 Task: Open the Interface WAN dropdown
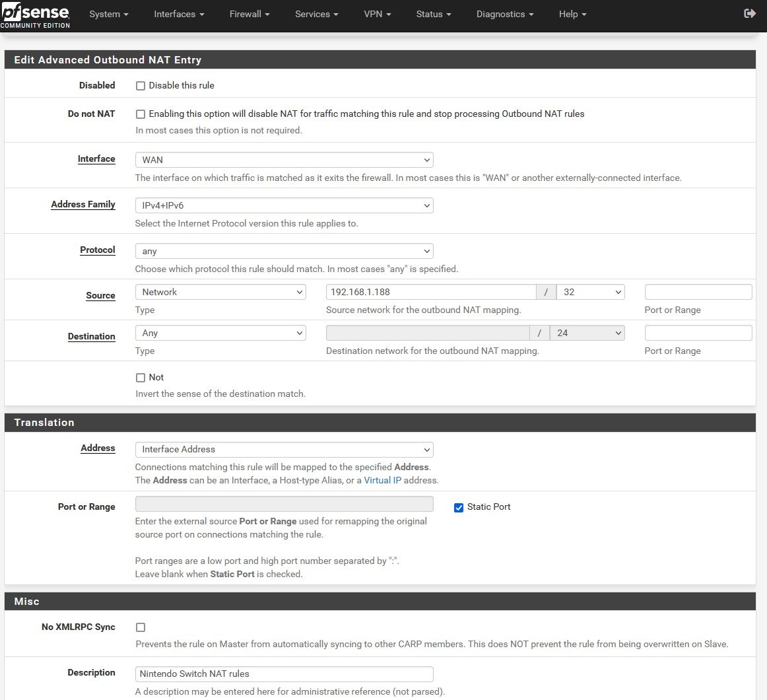coord(284,160)
